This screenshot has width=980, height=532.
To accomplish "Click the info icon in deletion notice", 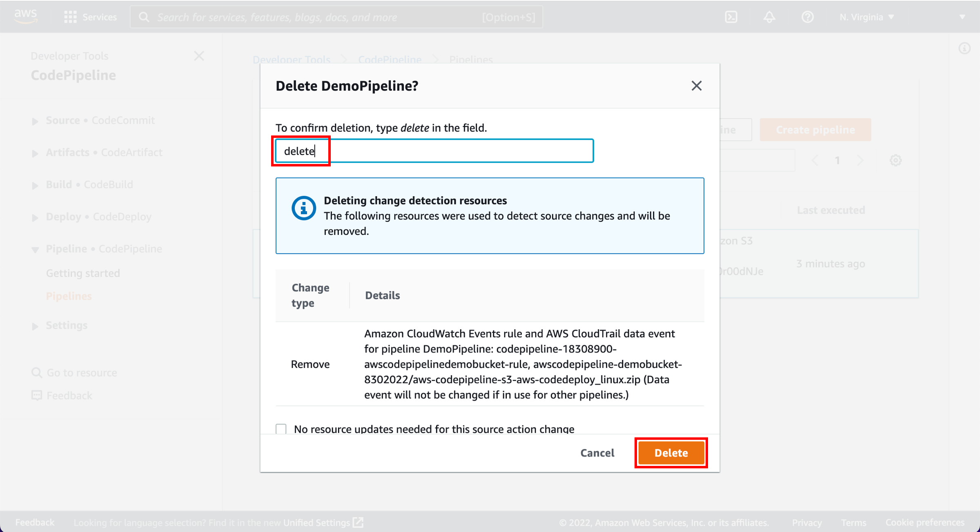I will [303, 208].
